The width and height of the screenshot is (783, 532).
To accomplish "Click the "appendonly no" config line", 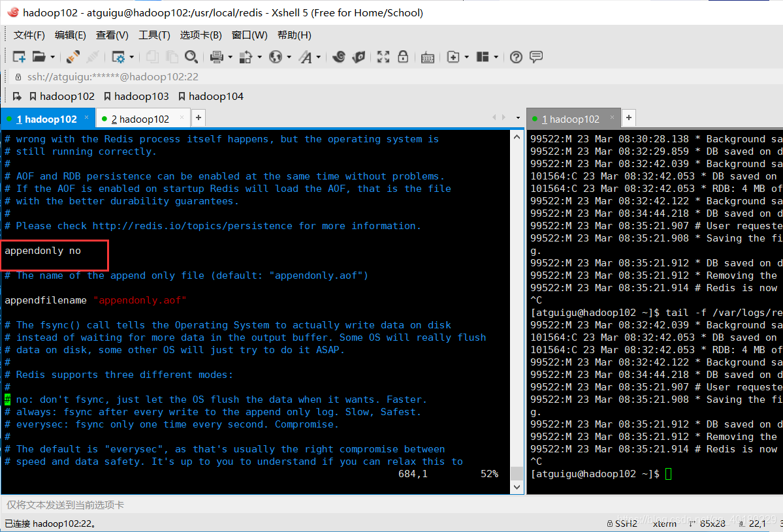I will [43, 251].
